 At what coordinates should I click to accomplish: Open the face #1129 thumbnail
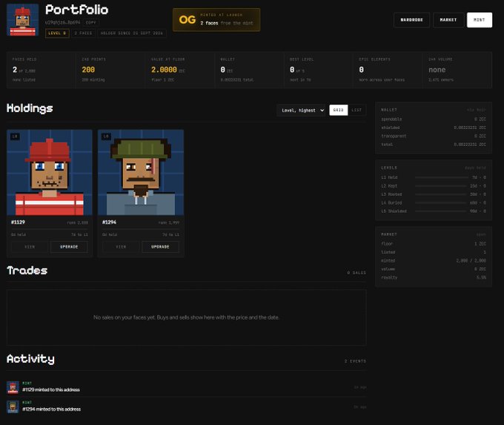click(x=50, y=172)
